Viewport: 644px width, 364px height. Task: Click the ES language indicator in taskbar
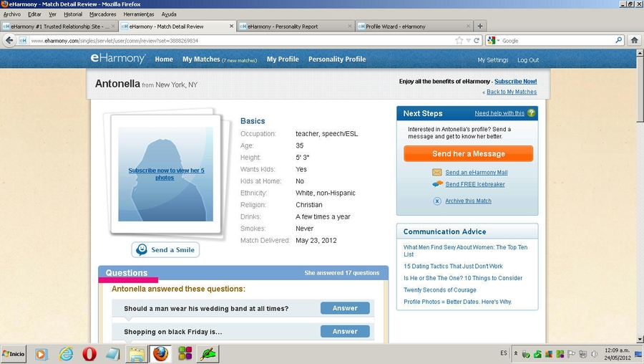tap(504, 353)
